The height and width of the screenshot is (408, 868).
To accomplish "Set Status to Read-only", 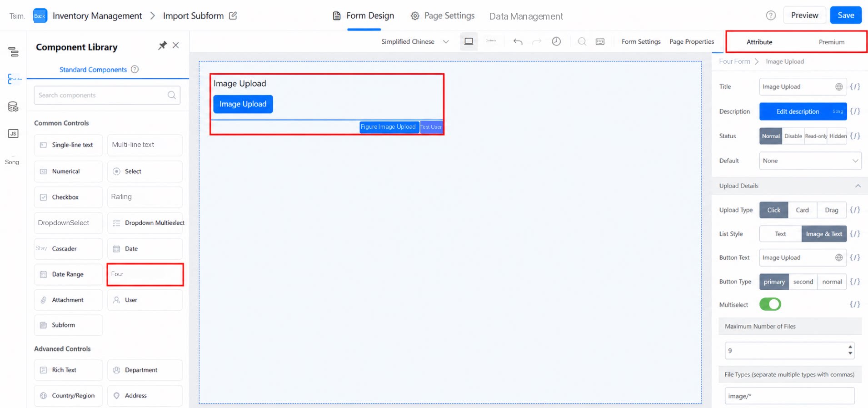I will click(816, 136).
